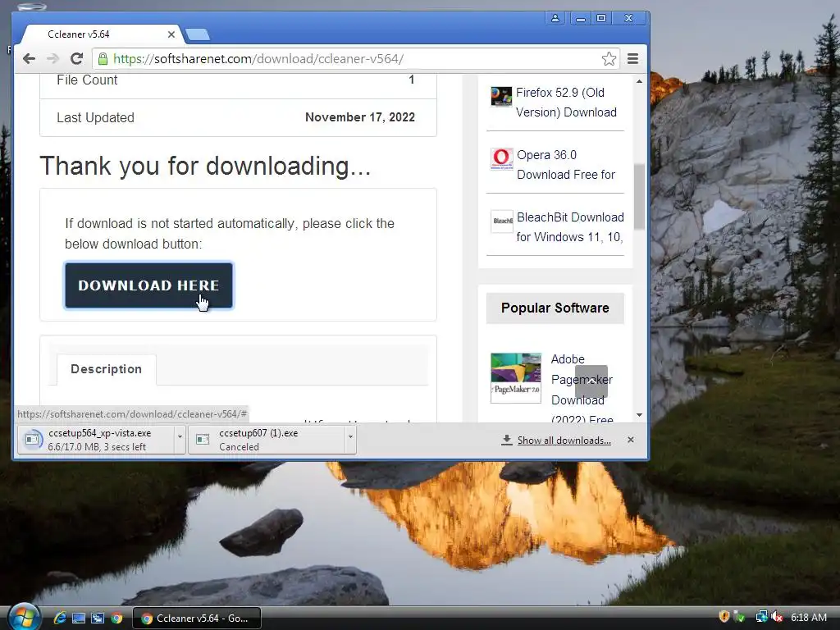
Task: Open Firefox 52.9 (Old Version) Download link
Action: pos(566,103)
